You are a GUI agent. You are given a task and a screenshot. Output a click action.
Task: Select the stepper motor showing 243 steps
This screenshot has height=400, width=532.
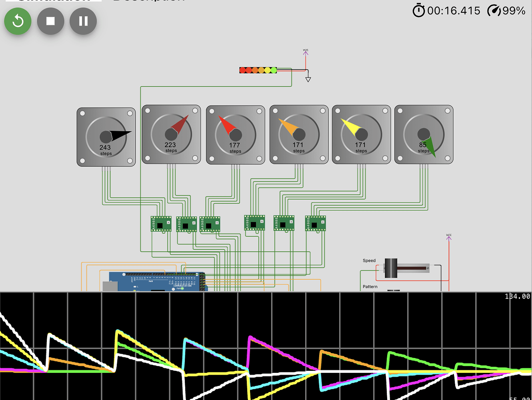(106, 134)
